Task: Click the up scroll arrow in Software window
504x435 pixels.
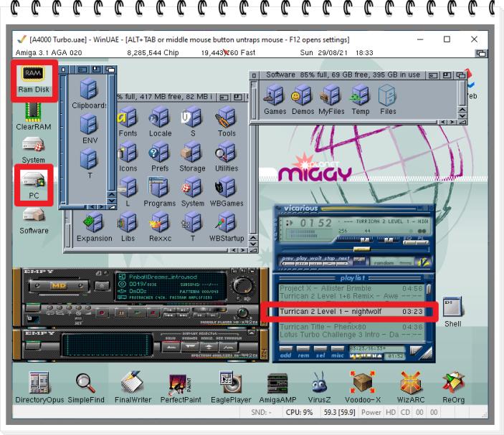Action: pos(462,110)
